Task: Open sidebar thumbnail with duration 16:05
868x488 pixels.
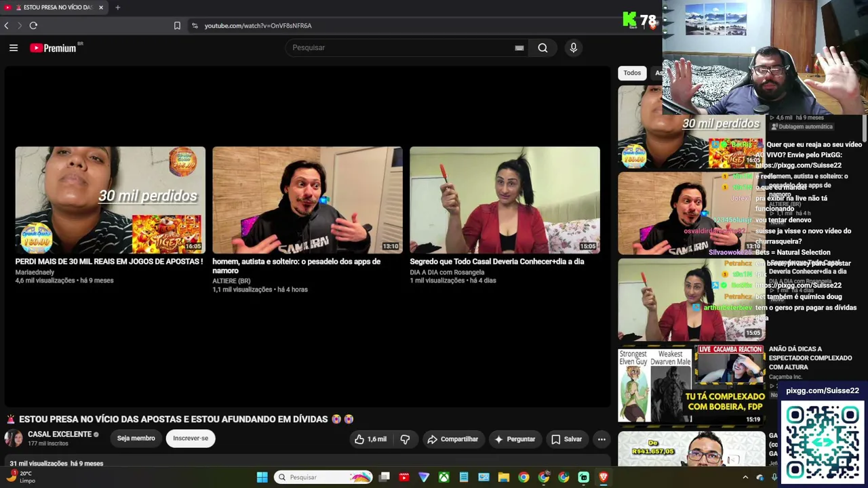Action: pos(691,127)
